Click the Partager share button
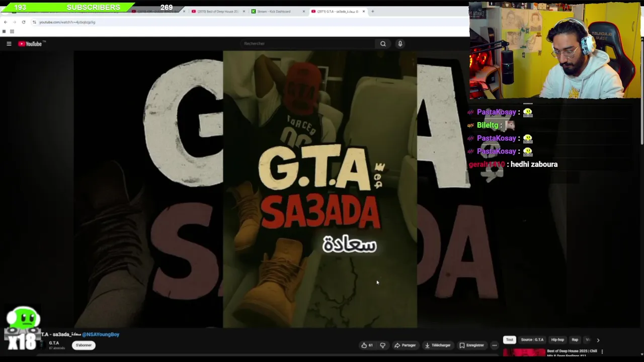The image size is (644, 362). pyautogui.click(x=405, y=345)
